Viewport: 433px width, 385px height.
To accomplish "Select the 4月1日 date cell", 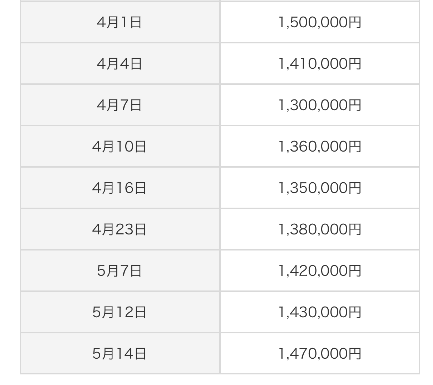I will [120, 22].
